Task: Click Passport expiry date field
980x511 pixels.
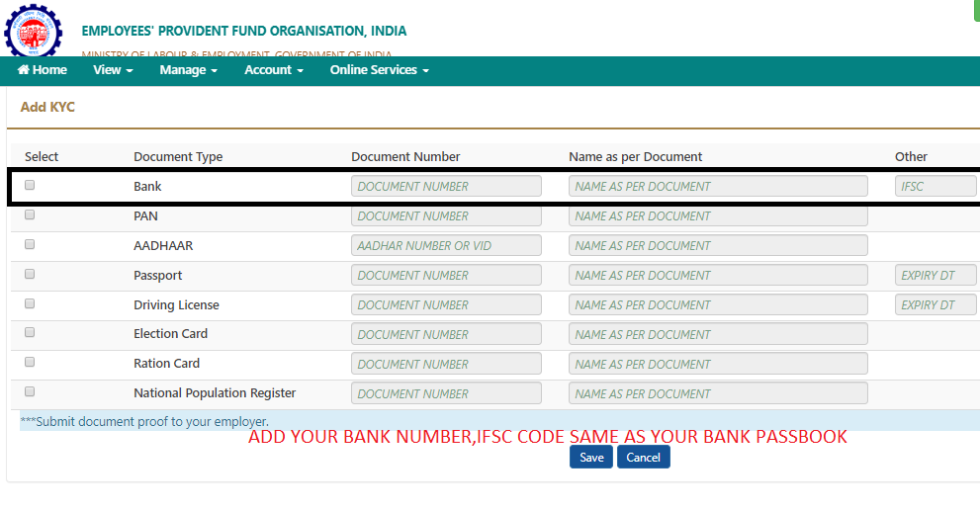Action: coord(935,275)
